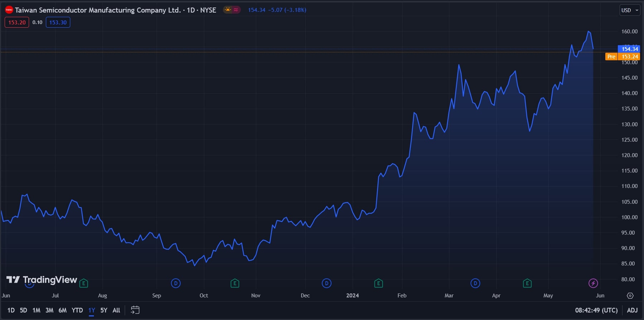Click dividend marker D in September
This screenshot has height=320, width=644.
(176, 283)
